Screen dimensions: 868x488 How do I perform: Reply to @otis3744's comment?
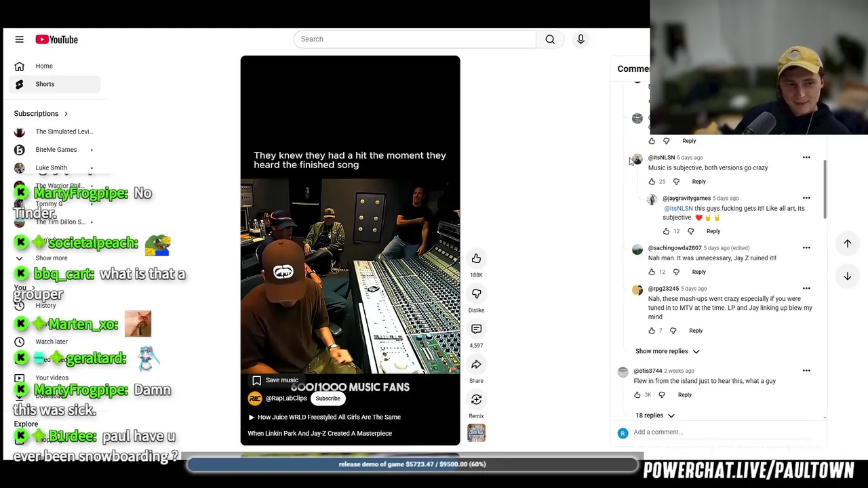[684, 394]
